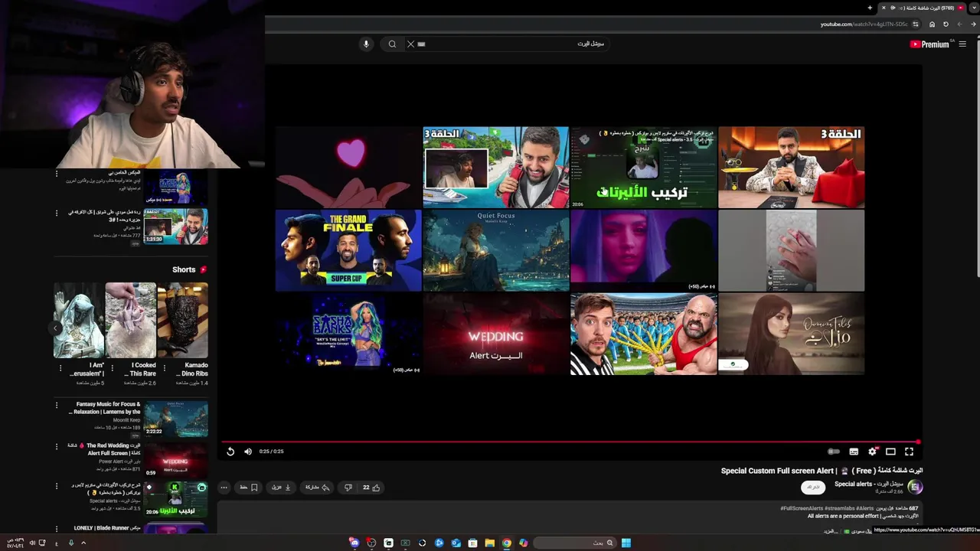The image size is (980, 551).
Task: Open the 20:06 alerts installation sidebar thumbnail
Action: 176,499
